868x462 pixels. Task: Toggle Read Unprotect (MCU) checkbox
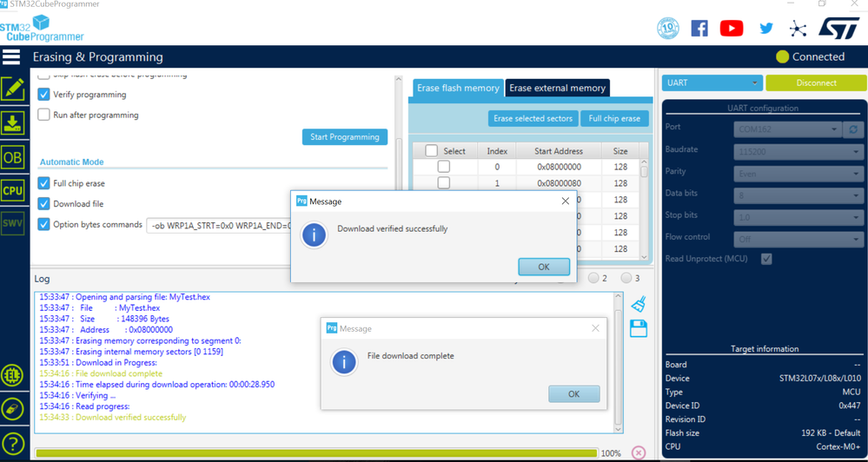point(766,259)
